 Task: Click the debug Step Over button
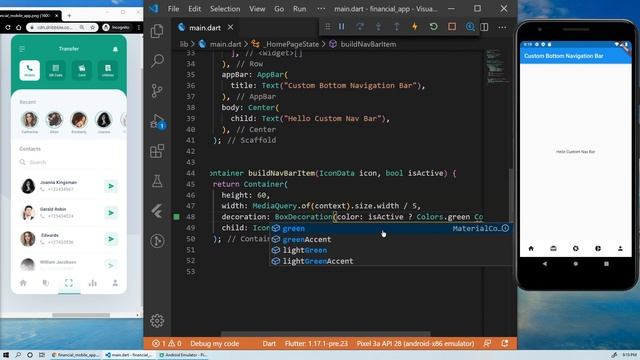point(360,27)
